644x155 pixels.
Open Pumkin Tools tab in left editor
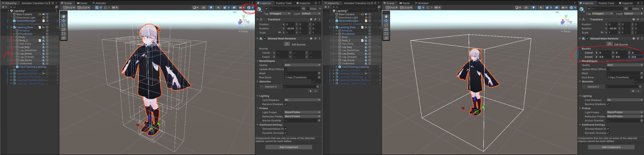pos(284,3)
